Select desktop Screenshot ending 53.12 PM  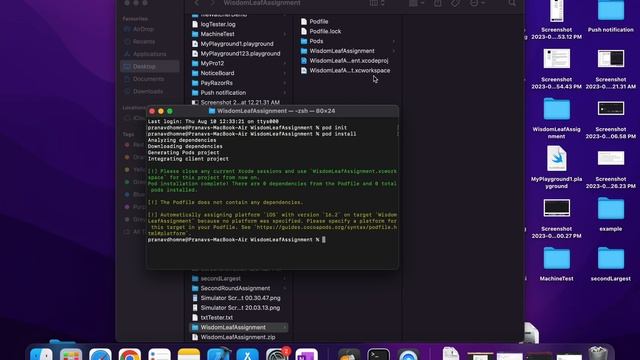pyautogui.click(x=556, y=20)
